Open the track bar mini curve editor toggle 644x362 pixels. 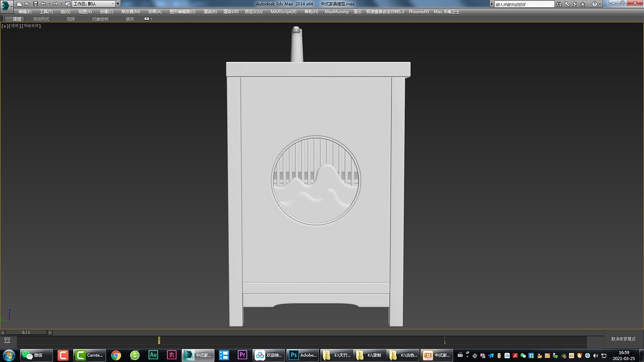7,340
